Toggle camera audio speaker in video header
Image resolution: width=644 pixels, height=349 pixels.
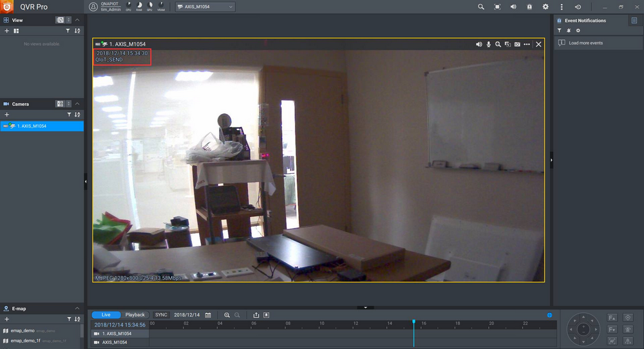(479, 44)
